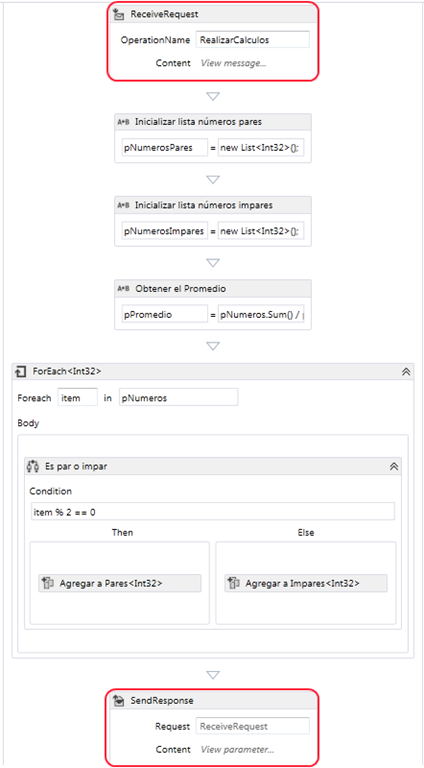
Task: Open 'View message...' content of ReceiveRequest
Action: [x=233, y=63]
